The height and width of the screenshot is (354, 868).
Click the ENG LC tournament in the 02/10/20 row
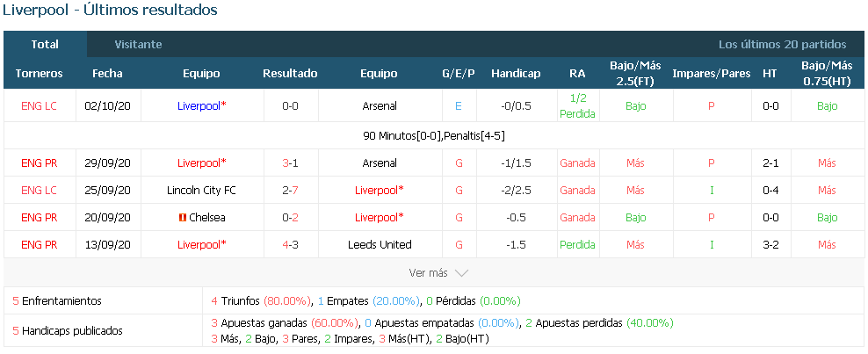point(39,106)
